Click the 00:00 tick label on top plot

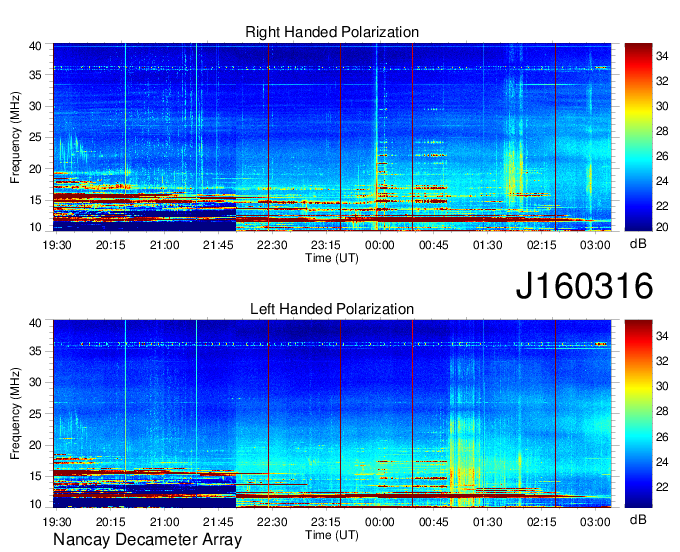380,245
